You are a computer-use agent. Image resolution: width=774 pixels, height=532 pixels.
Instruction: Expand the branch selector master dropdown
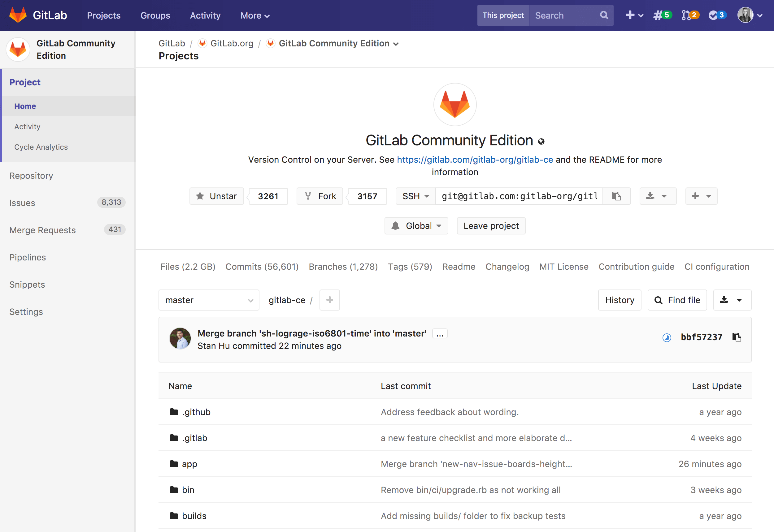tap(208, 300)
